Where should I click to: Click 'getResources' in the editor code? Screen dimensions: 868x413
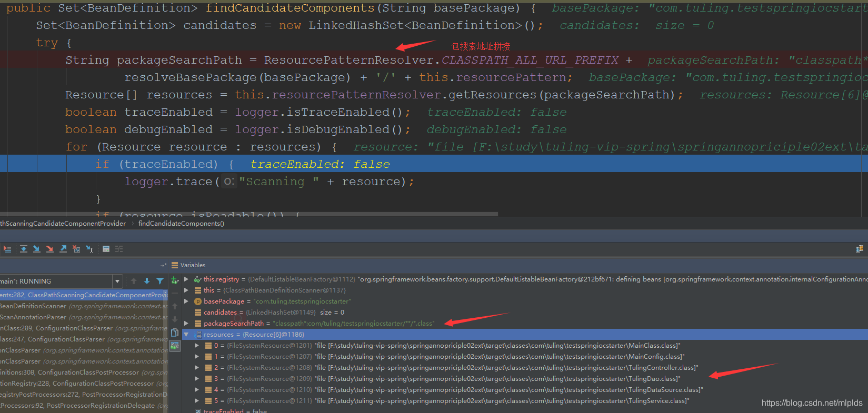click(x=492, y=95)
